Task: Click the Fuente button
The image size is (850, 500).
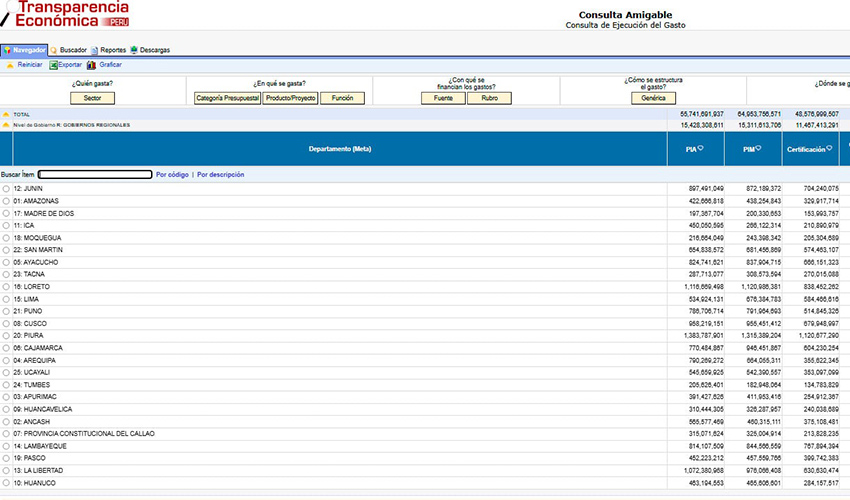Action: [443, 98]
